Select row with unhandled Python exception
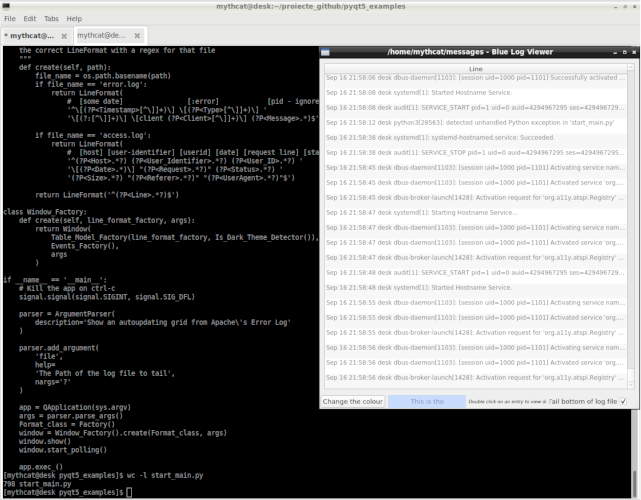The height and width of the screenshot is (500, 641). coord(476,123)
